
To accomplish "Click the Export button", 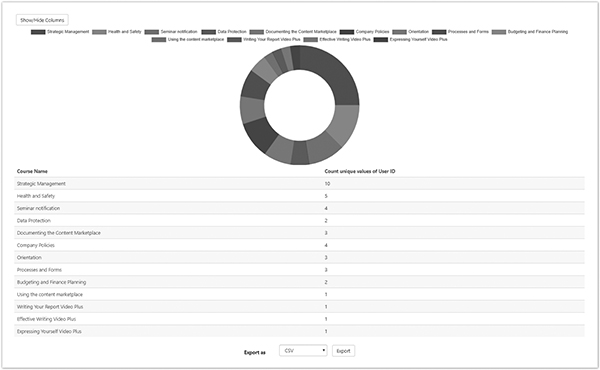I will 343,351.
